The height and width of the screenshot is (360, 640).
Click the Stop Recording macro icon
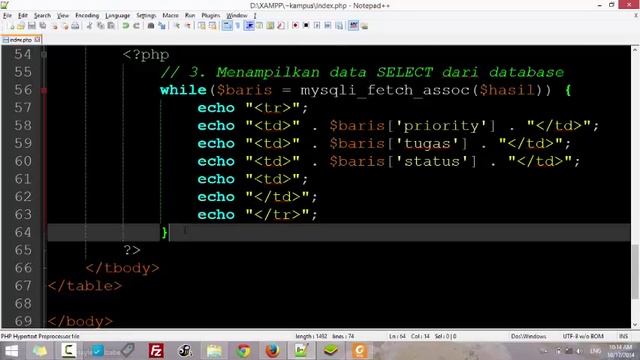306,26
